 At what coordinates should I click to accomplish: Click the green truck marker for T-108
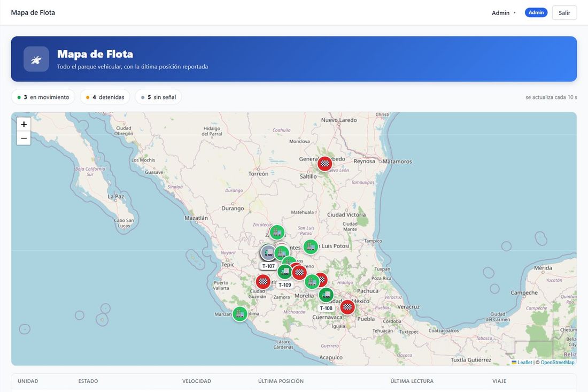(x=326, y=295)
